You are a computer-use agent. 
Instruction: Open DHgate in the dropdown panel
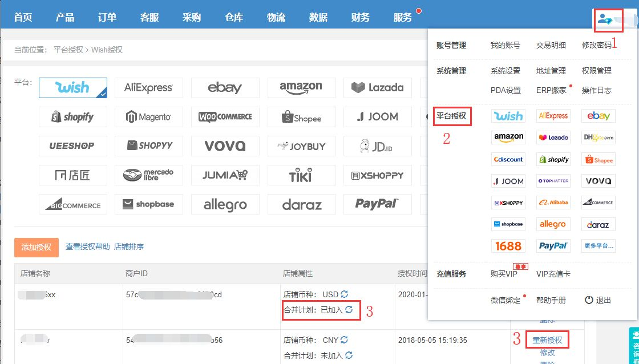point(598,137)
